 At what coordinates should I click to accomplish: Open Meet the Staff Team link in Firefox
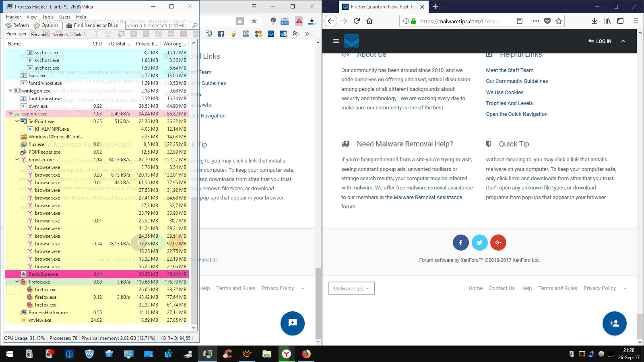point(510,70)
